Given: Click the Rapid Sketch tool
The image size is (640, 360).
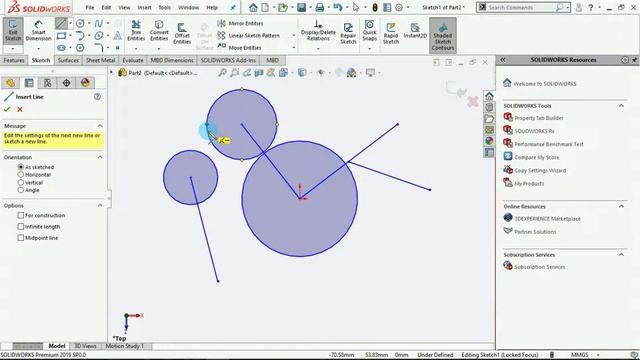Looking at the screenshot, I should coord(391,33).
